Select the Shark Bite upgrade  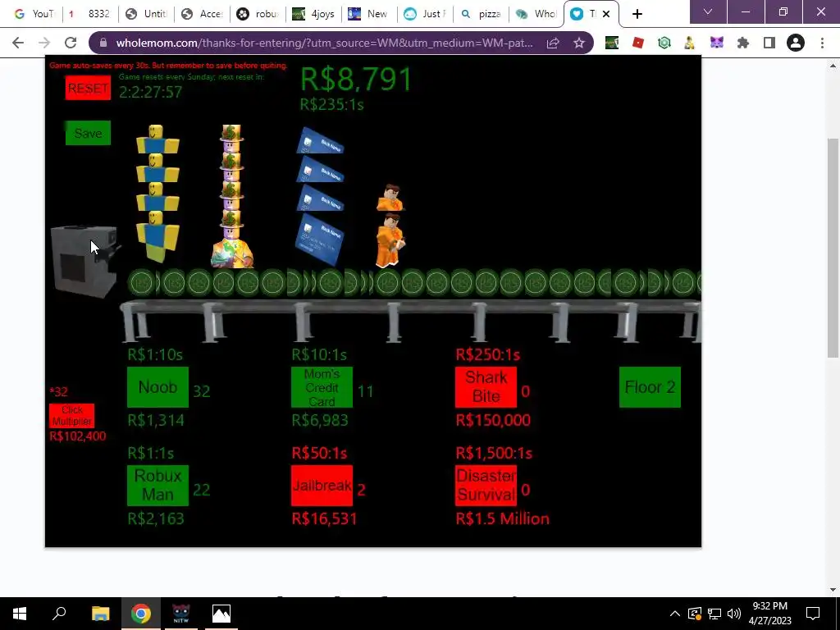click(486, 387)
